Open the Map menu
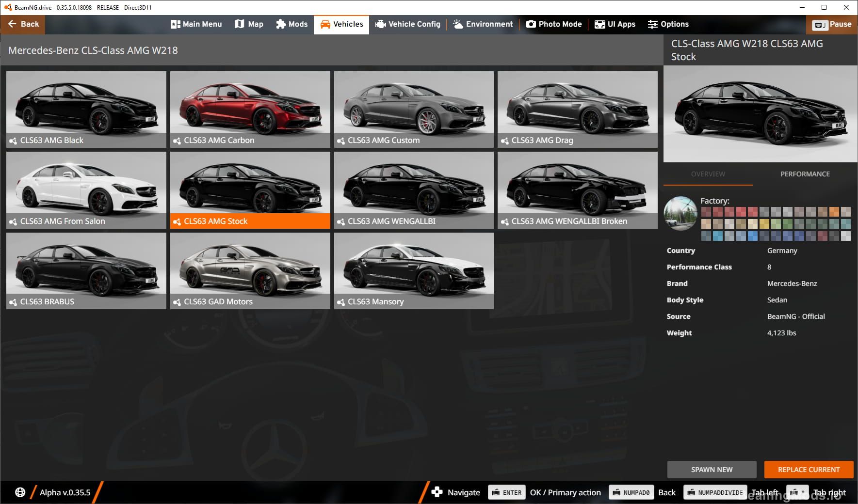Viewport: 858px width, 504px height. pyautogui.click(x=249, y=24)
